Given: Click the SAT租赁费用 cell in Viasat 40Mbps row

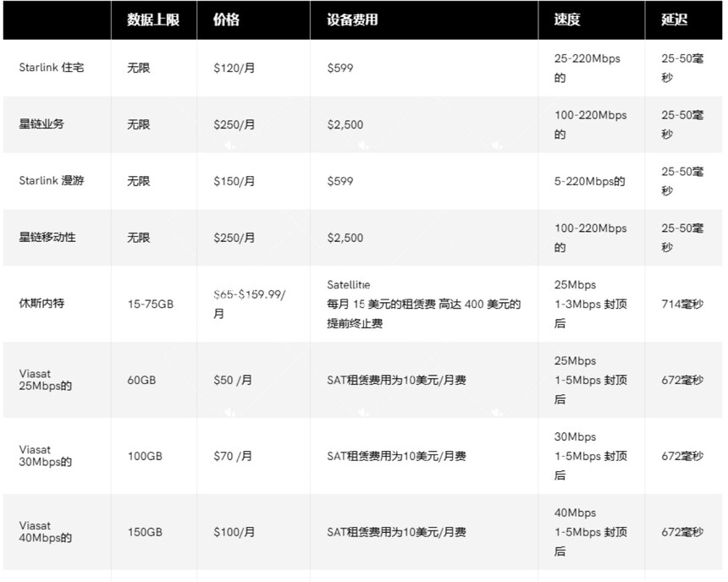Looking at the screenshot, I should [396, 533].
